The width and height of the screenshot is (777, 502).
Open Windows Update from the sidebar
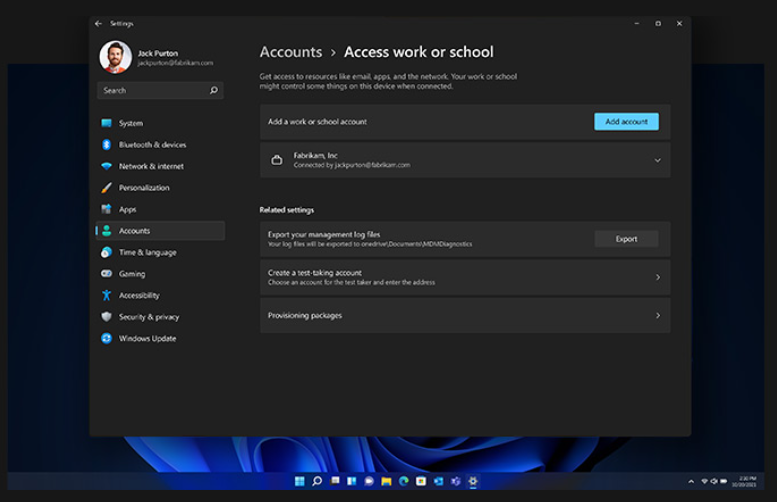tap(147, 338)
